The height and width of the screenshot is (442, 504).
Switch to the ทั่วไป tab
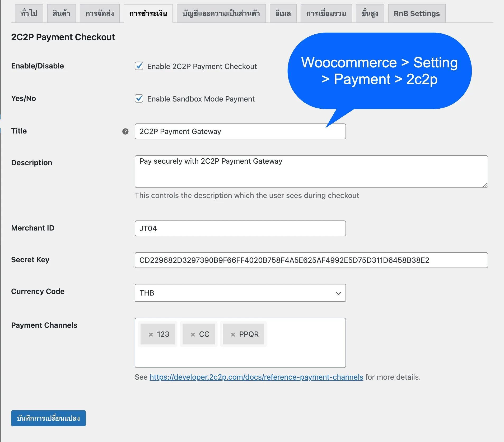click(29, 13)
